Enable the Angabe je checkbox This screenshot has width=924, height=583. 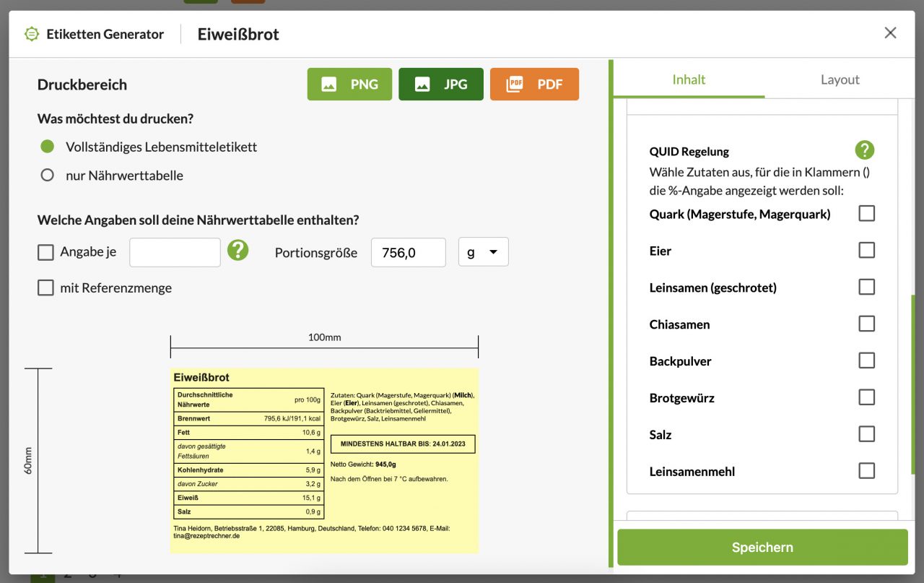[45, 251]
